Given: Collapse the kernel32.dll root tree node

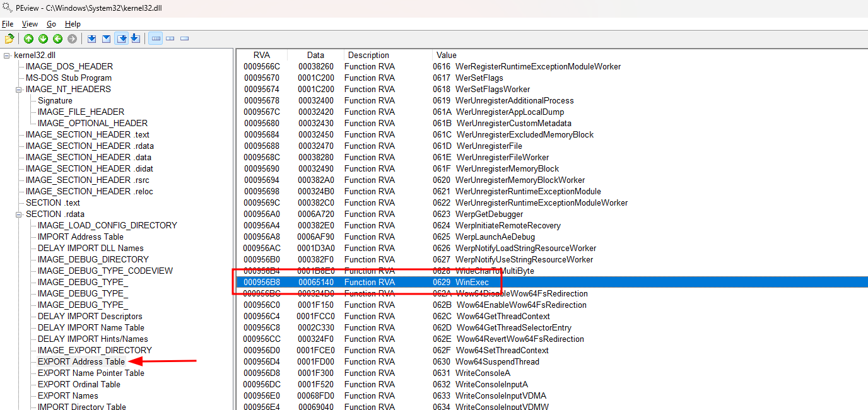Looking at the screenshot, I should 7,56.
